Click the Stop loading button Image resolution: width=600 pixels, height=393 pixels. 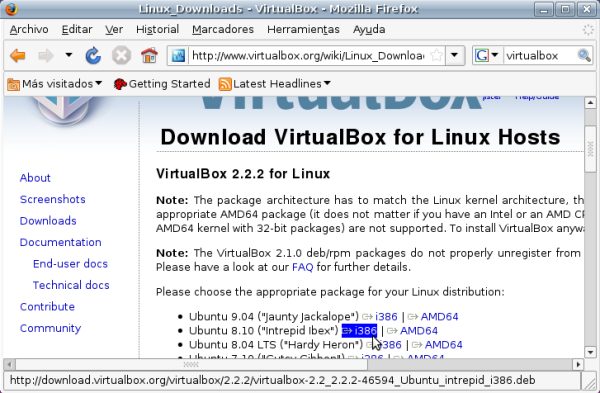click(x=121, y=56)
